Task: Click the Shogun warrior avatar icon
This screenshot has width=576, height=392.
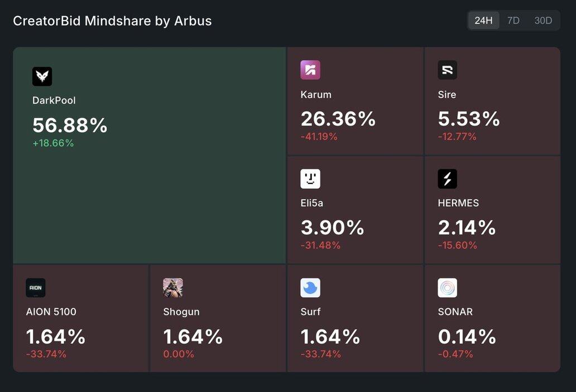Action: click(x=173, y=288)
